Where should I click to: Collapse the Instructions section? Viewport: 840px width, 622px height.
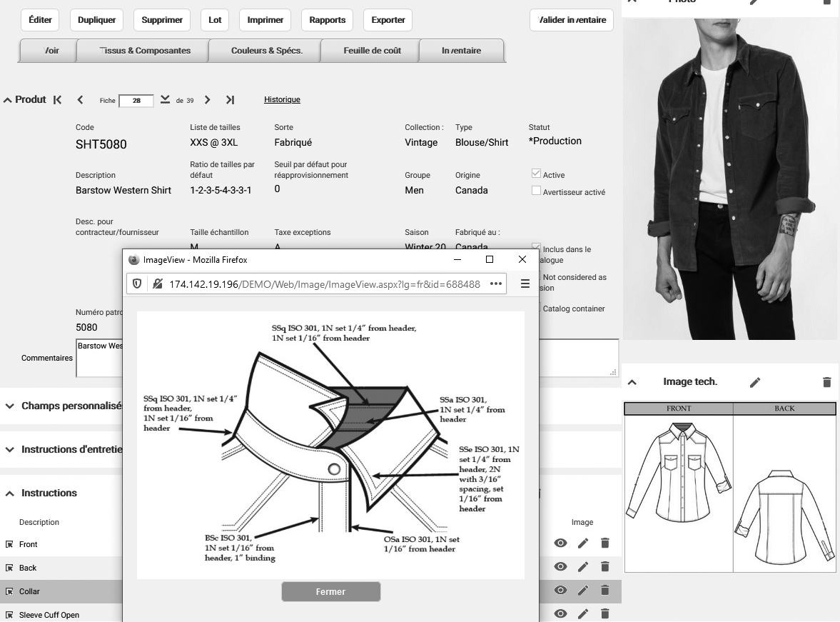tap(10, 493)
